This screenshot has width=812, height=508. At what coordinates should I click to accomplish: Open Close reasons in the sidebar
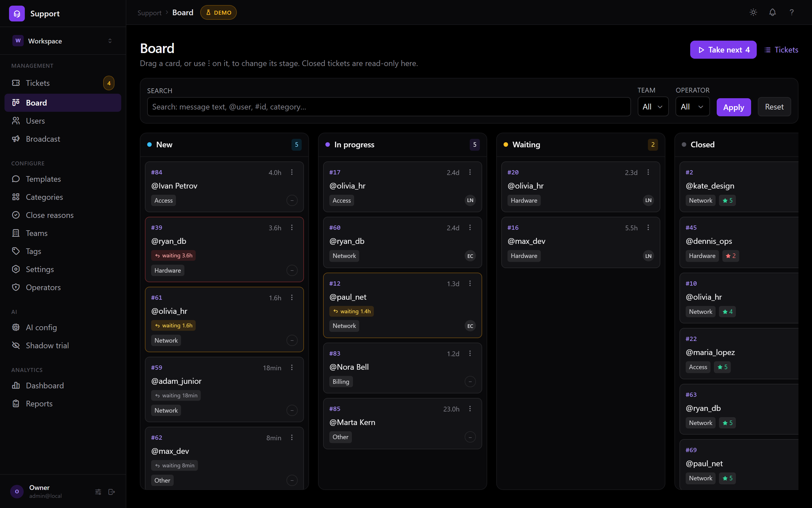[x=63, y=215]
